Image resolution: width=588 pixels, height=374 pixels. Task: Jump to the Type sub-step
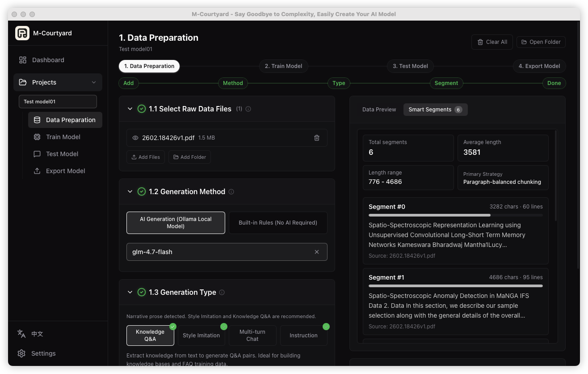click(339, 83)
